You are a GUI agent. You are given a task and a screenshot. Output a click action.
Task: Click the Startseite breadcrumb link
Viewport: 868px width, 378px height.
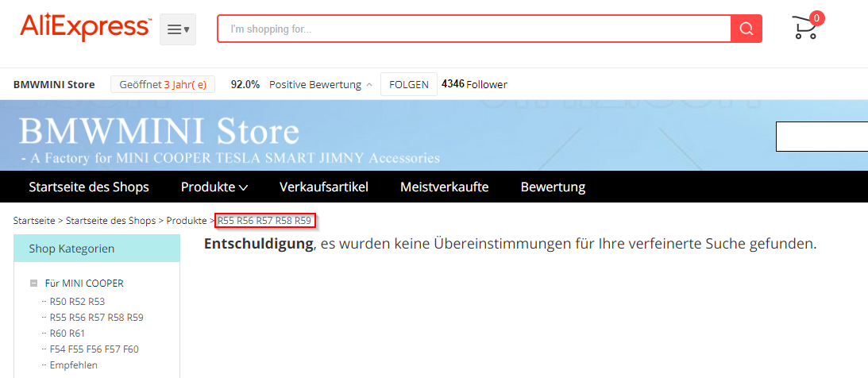(34, 220)
